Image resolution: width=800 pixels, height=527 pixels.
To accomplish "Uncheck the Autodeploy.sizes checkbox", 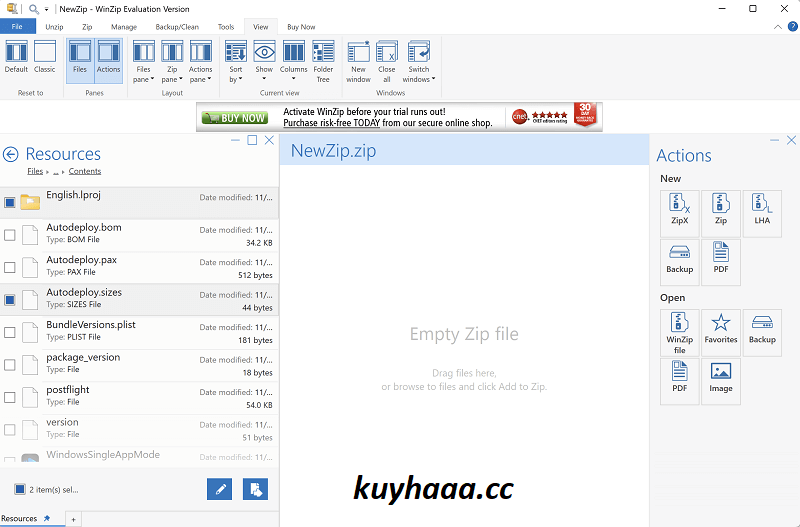I will click(x=10, y=300).
